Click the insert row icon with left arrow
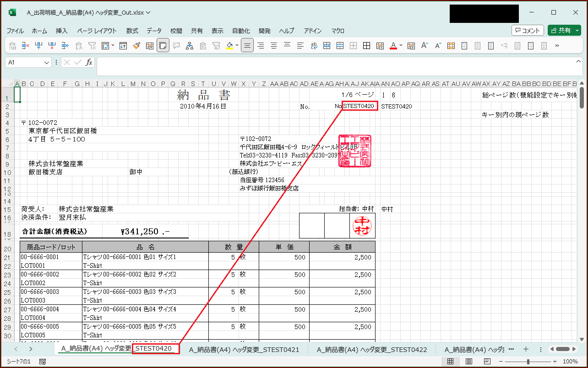The height and width of the screenshot is (368, 588). coord(65,45)
